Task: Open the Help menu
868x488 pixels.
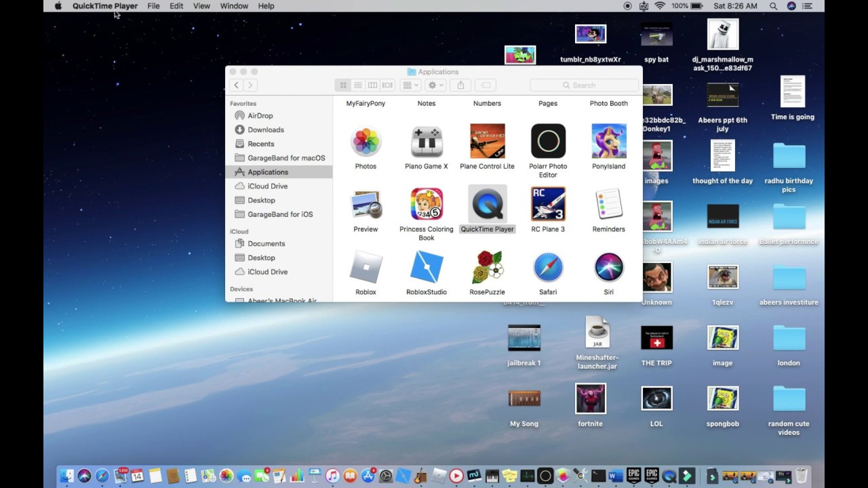Action: pyautogui.click(x=266, y=6)
